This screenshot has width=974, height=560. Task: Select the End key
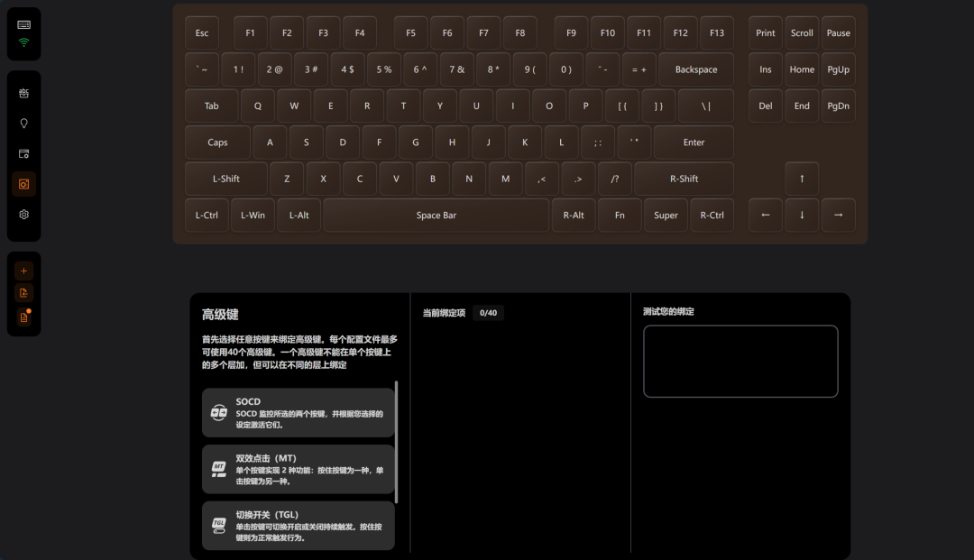[802, 106]
